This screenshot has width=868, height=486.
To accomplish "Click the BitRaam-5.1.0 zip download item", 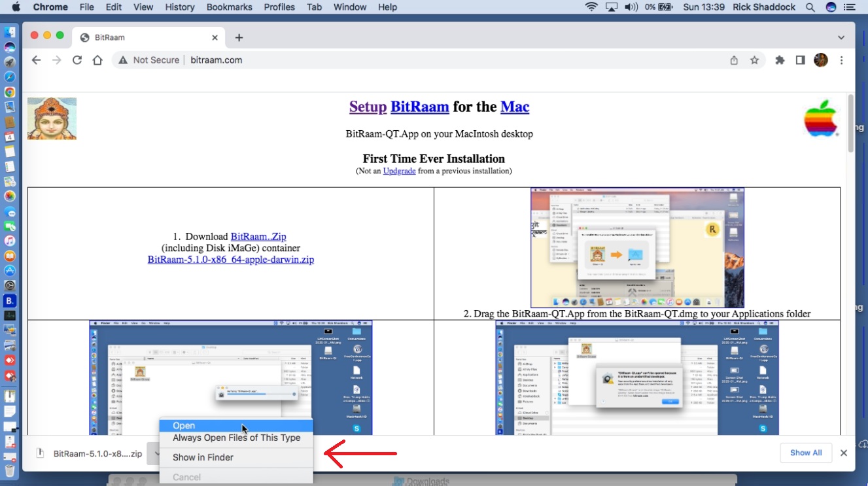I will point(89,453).
